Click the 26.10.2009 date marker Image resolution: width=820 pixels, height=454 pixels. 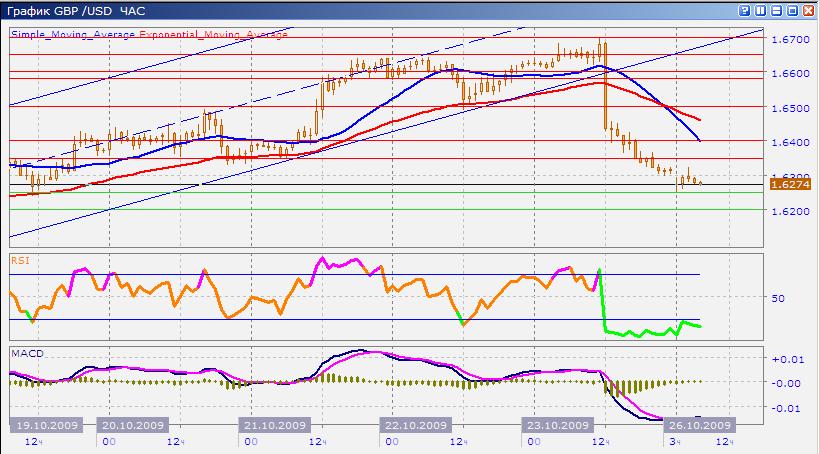(700, 424)
